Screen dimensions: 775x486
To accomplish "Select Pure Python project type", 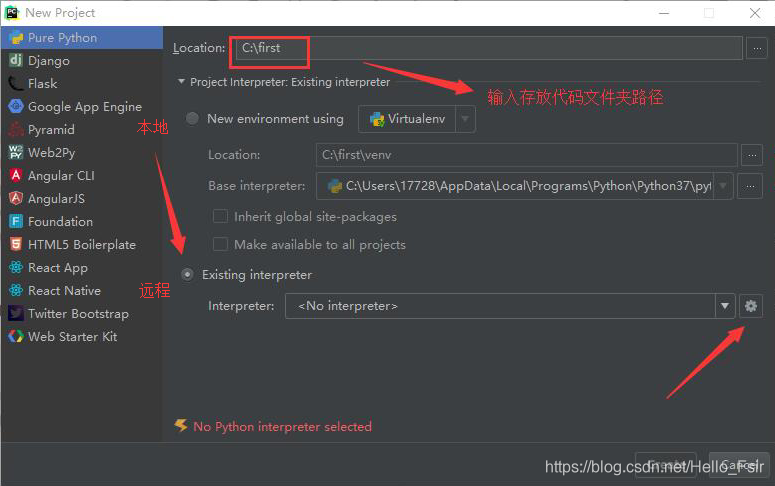I will click(x=82, y=38).
